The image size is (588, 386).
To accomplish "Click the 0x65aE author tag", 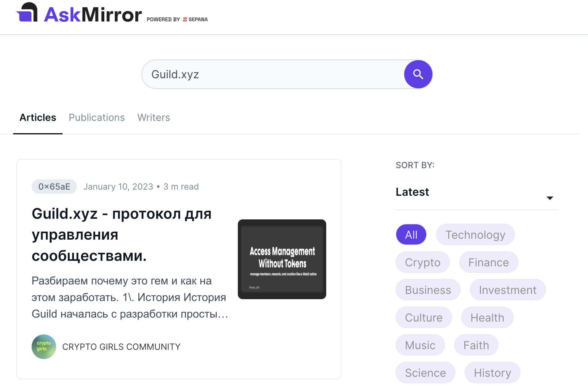I will point(54,187).
